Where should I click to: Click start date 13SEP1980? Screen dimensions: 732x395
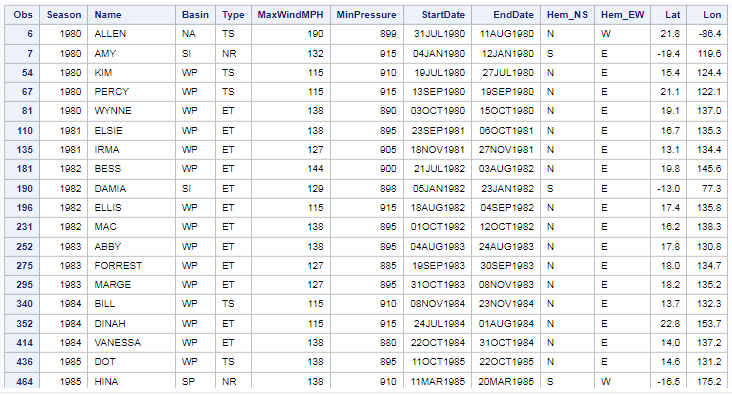[438, 92]
